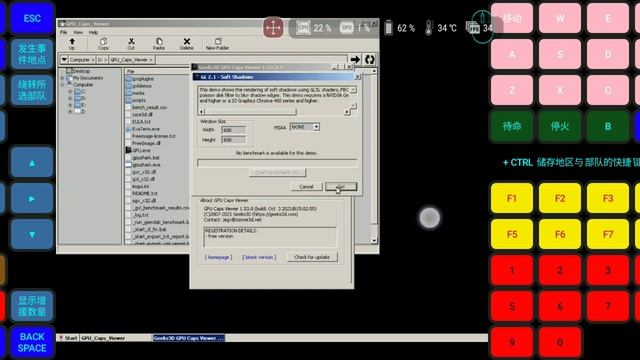Open the Start menu on taskbar
Image resolution: width=640 pixels, height=360 pixels.
(68, 338)
